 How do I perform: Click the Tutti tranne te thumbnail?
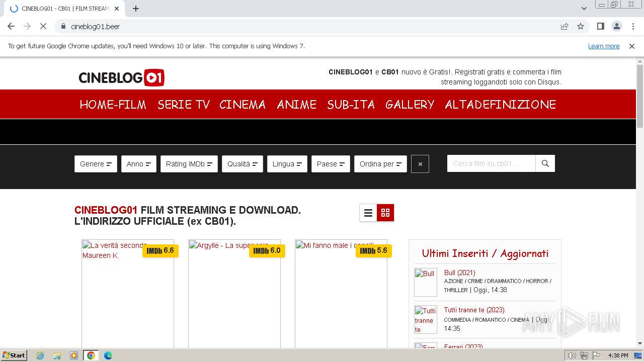click(426, 319)
